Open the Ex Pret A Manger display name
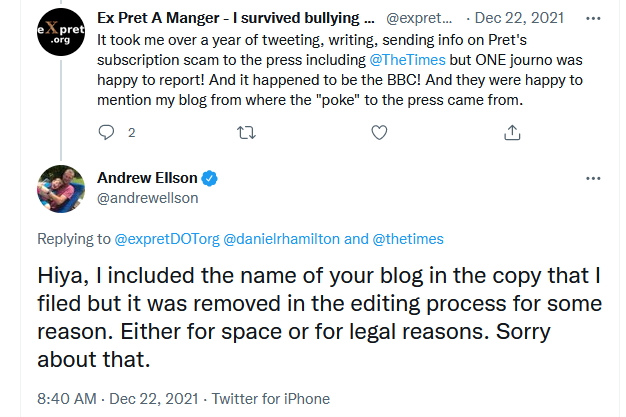Screen dimensions: 626x417 [235, 19]
